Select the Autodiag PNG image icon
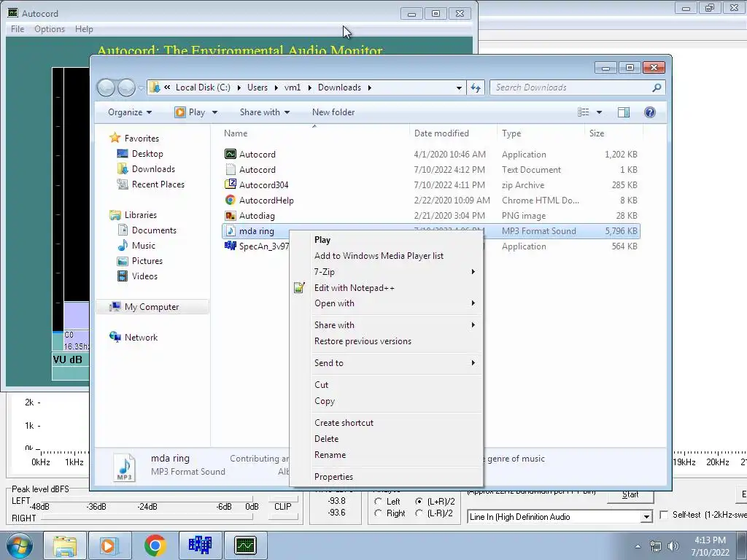The image size is (747, 560). [231, 215]
